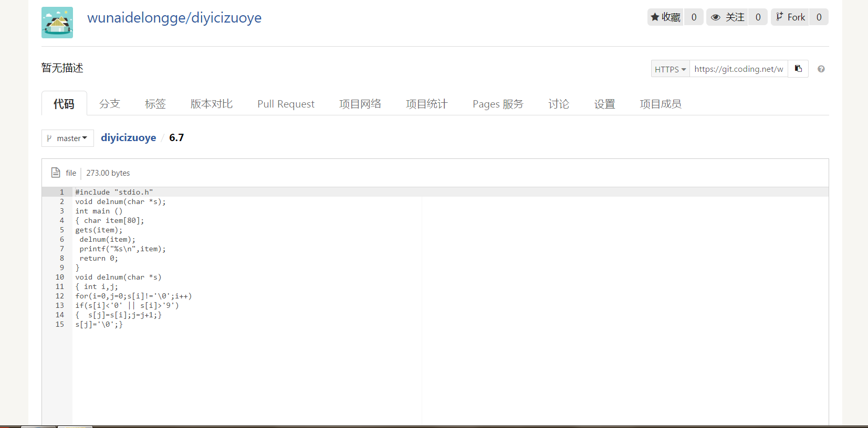Click the 暂无描述 project description
Screen dimensions: 868x428
62,68
